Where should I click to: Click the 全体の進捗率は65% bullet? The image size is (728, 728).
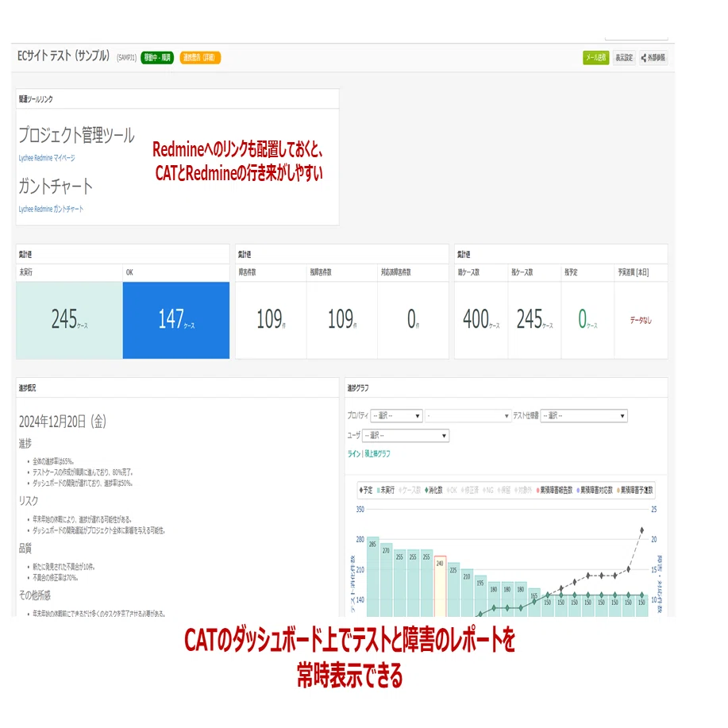click(53, 461)
